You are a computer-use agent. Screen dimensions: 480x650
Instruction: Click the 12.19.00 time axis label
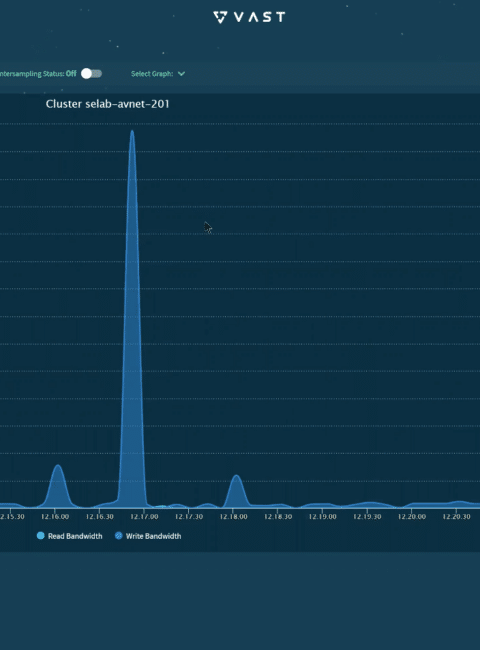coord(322,517)
